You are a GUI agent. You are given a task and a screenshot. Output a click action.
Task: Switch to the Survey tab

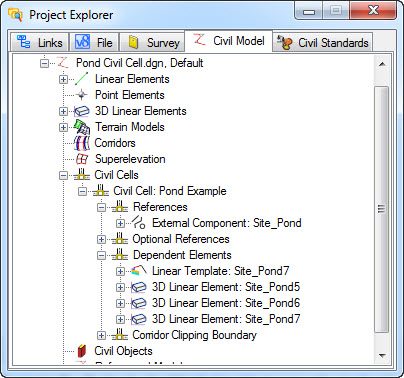(x=152, y=42)
